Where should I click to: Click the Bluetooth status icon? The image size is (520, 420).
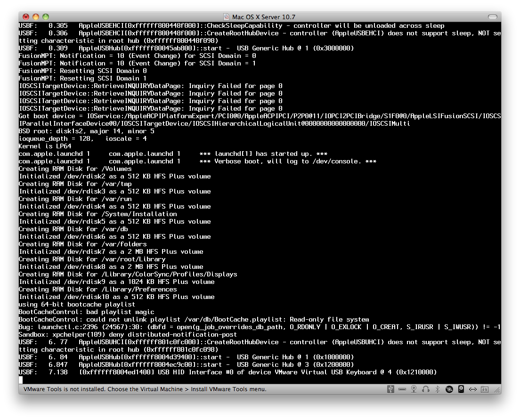click(438, 389)
